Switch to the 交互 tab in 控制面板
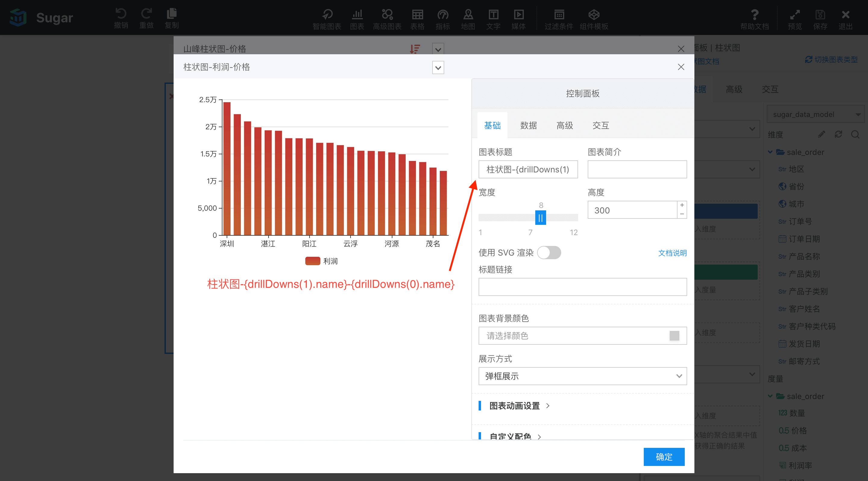The image size is (868, 481). point(601,125)
